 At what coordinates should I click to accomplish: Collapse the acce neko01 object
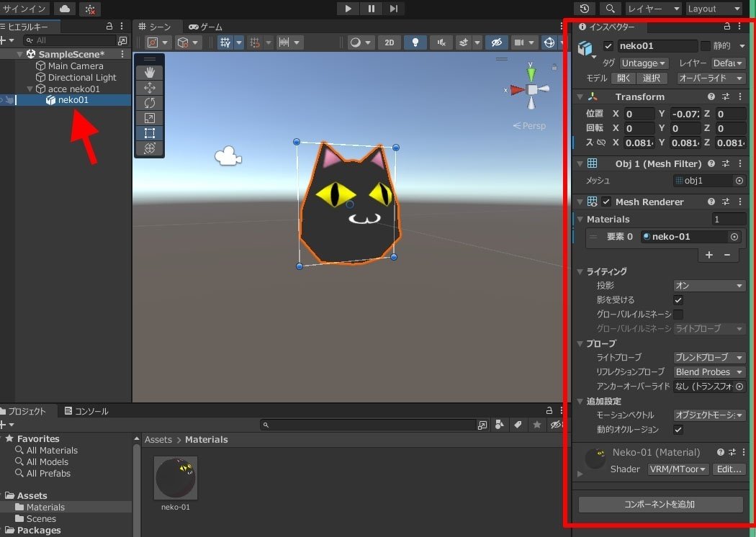[30, 89]
